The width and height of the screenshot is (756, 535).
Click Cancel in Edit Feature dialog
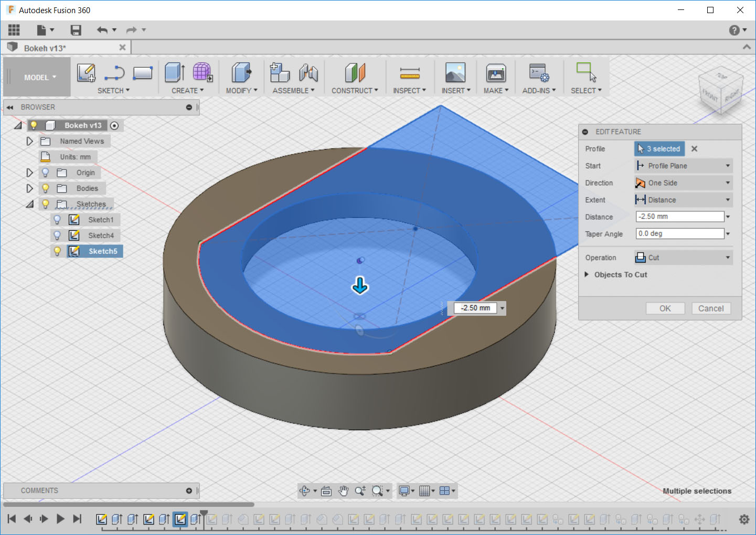pos(711,308)
